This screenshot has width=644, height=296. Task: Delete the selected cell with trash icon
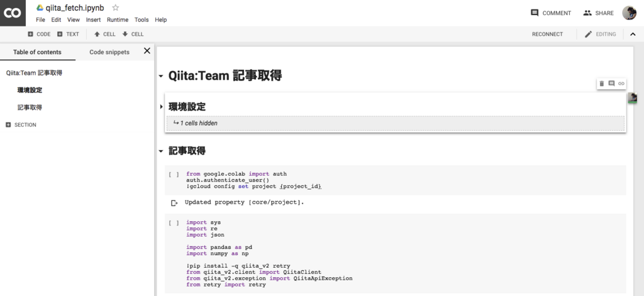point(602,84)
